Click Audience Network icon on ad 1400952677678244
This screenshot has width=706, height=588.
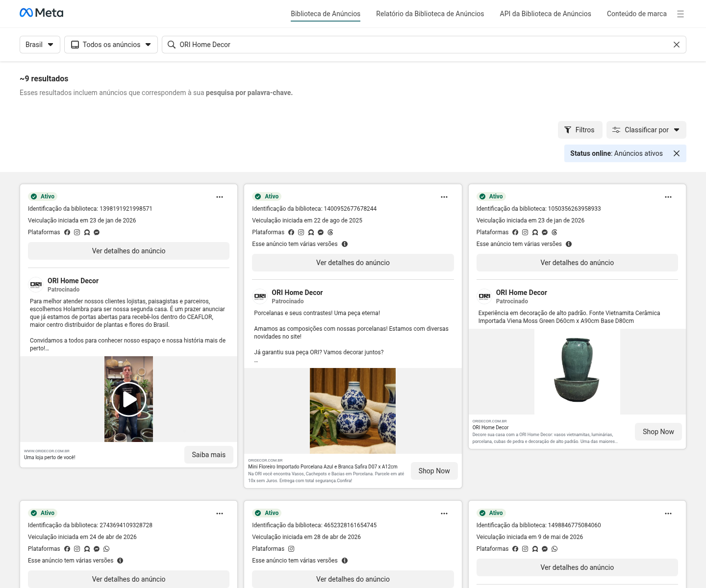click(311, 232)
